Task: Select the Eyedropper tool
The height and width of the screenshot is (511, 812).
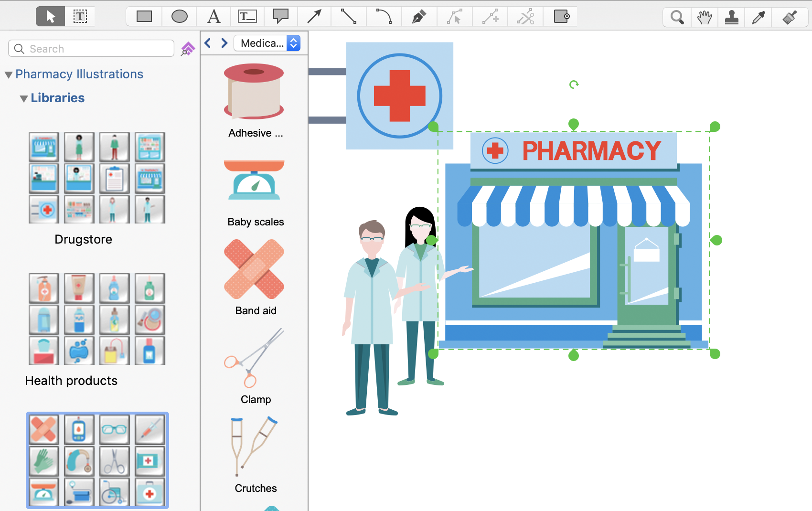Action: tap(759, 18)
